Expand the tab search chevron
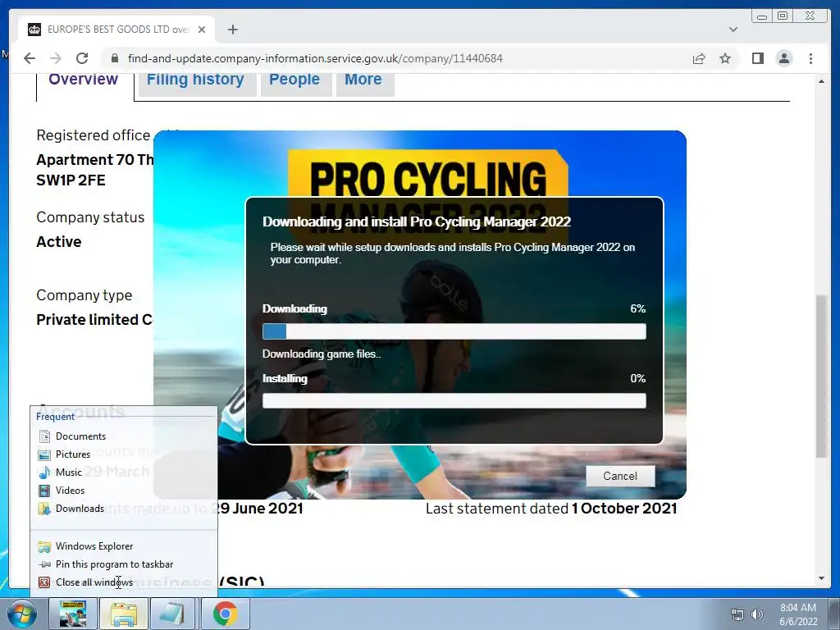Viewport: 840px width, 630px height. [x=733, y=30]
